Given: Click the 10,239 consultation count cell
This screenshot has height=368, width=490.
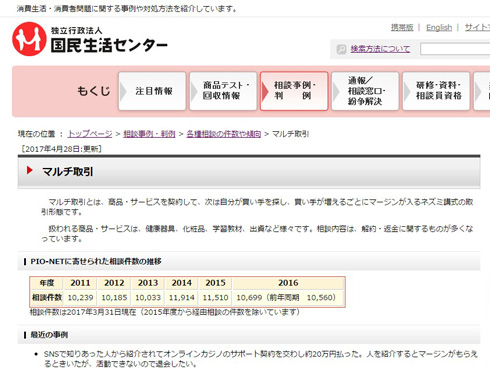Looking at the screenshot, I should (80, 297).
